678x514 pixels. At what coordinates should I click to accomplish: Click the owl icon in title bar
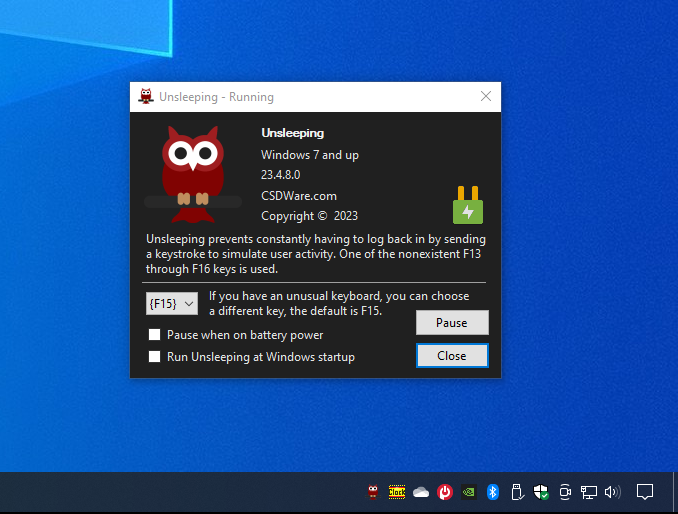pos(146,96)
